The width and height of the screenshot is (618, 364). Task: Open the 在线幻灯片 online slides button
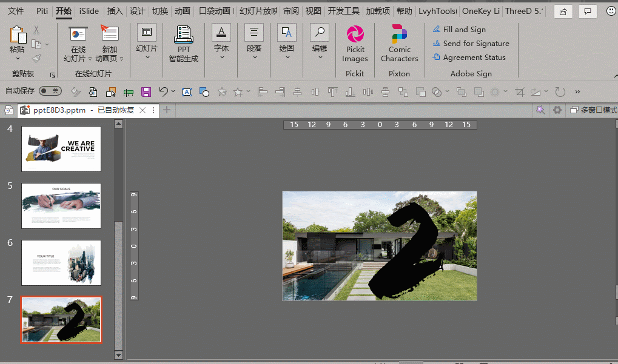(x=78, y=44)
